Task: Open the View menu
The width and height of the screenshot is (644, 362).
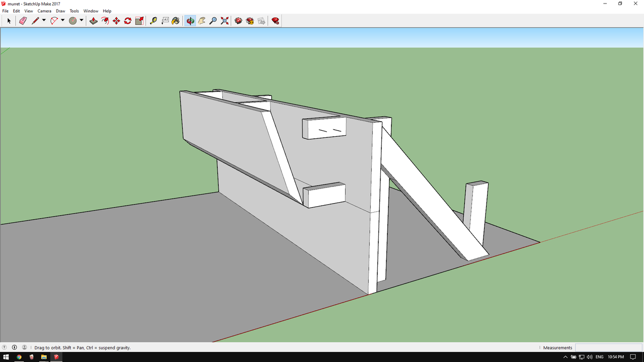Action: point(29,11)
